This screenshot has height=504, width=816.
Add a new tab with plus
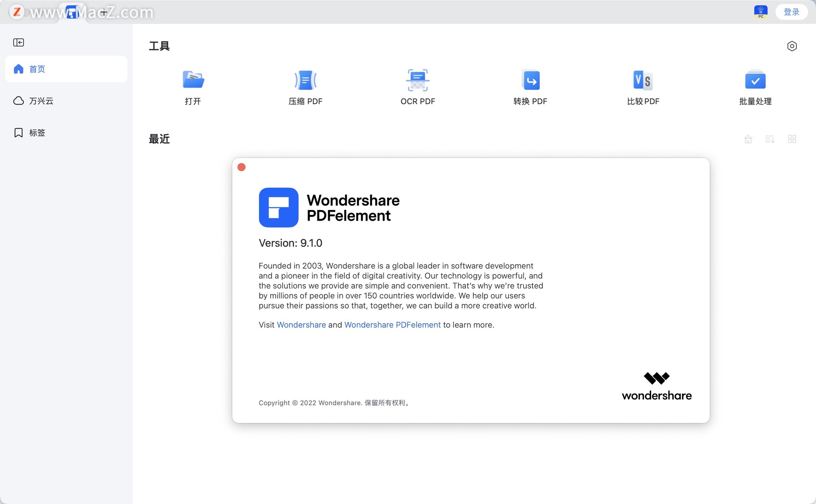104,12
